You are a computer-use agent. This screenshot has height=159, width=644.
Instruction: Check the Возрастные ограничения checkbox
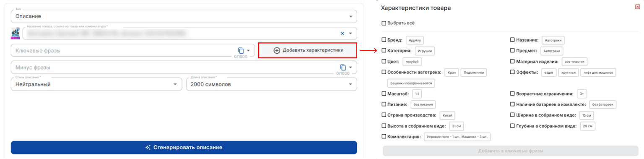512,94
